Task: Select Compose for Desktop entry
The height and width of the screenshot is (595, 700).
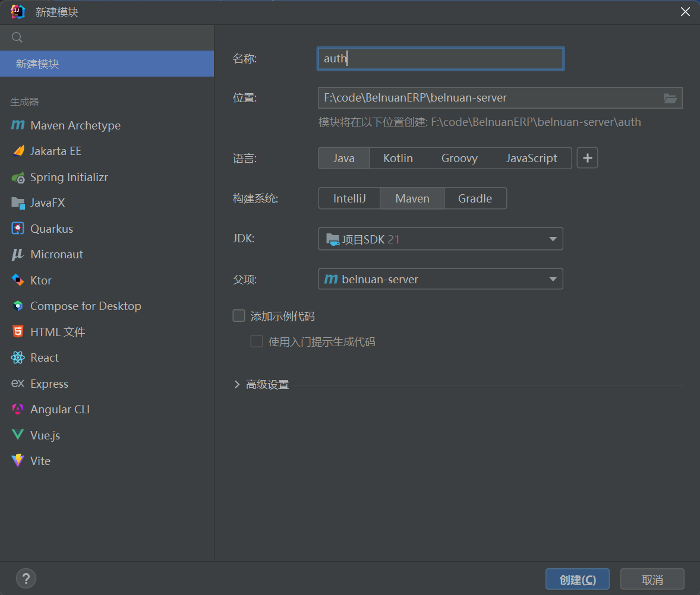Action: coord(107,306)
